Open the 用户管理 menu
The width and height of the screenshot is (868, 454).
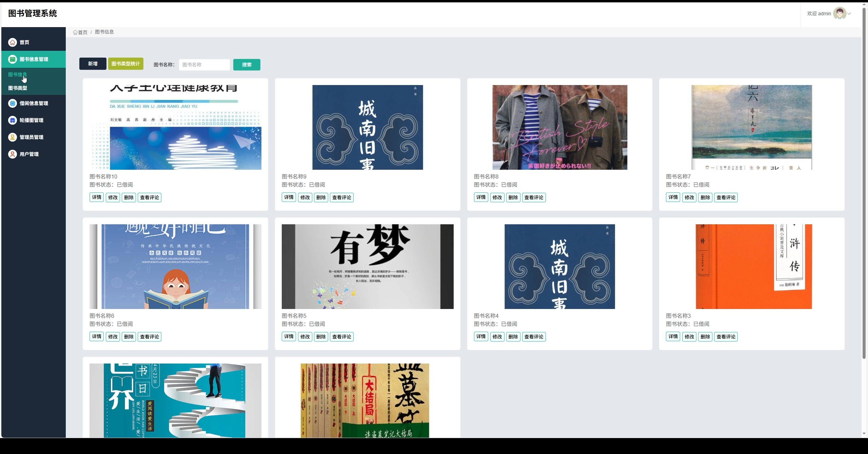34,154
